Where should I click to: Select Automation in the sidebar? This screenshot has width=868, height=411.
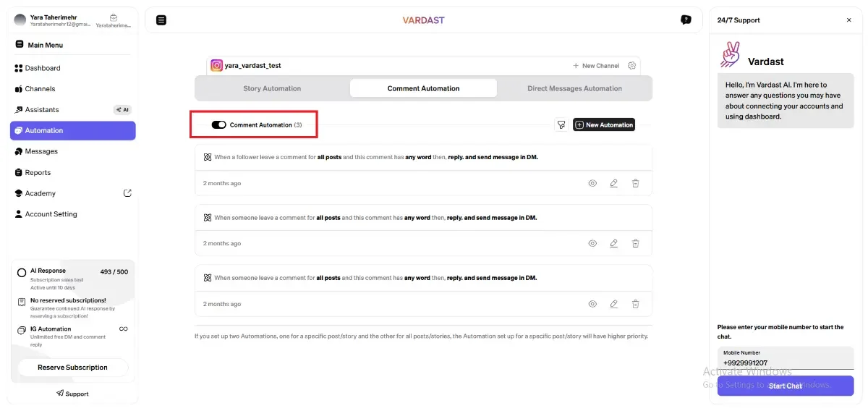[72, 131]
